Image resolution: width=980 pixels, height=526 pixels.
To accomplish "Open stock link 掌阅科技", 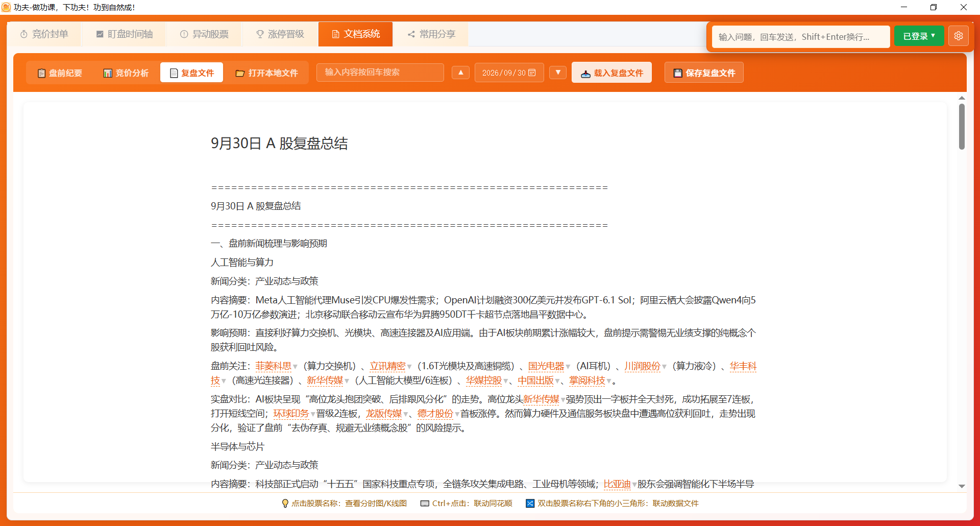I will pos(587,380).
